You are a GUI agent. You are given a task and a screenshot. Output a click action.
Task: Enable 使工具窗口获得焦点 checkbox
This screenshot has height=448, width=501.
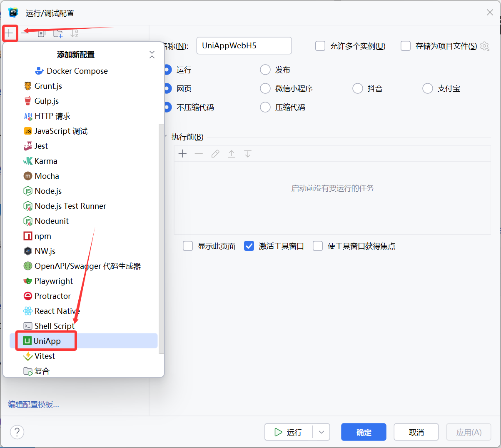(318, 246)
